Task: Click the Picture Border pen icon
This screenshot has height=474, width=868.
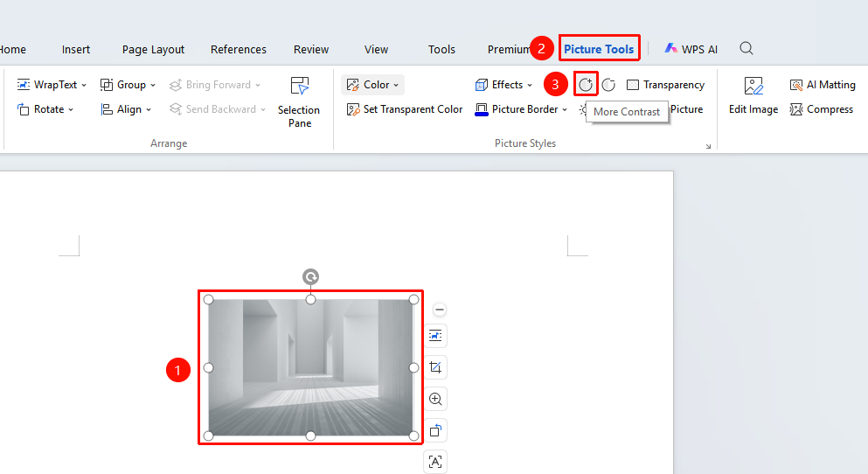Action: click(x=482, y=109)
